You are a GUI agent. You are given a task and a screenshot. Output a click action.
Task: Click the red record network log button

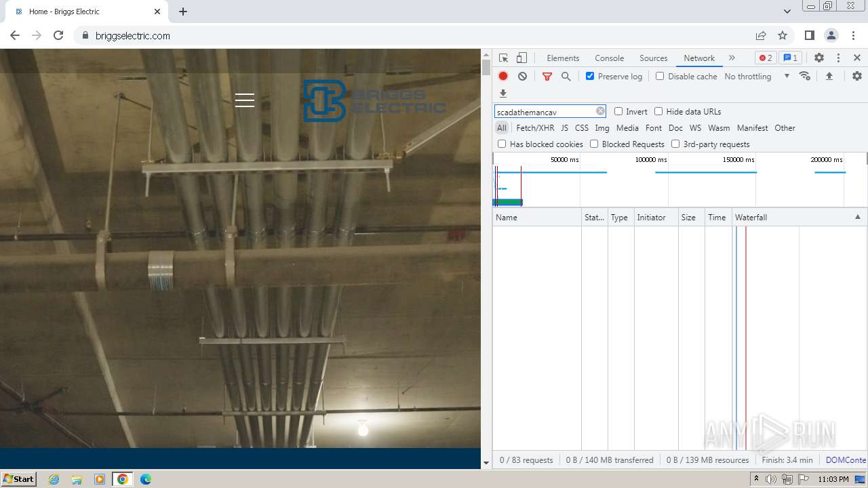pos(503,77)
